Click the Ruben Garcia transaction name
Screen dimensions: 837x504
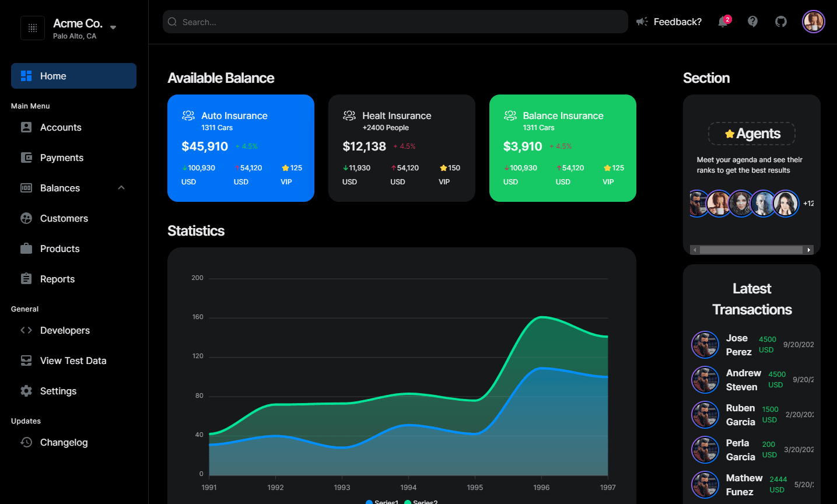741,415
